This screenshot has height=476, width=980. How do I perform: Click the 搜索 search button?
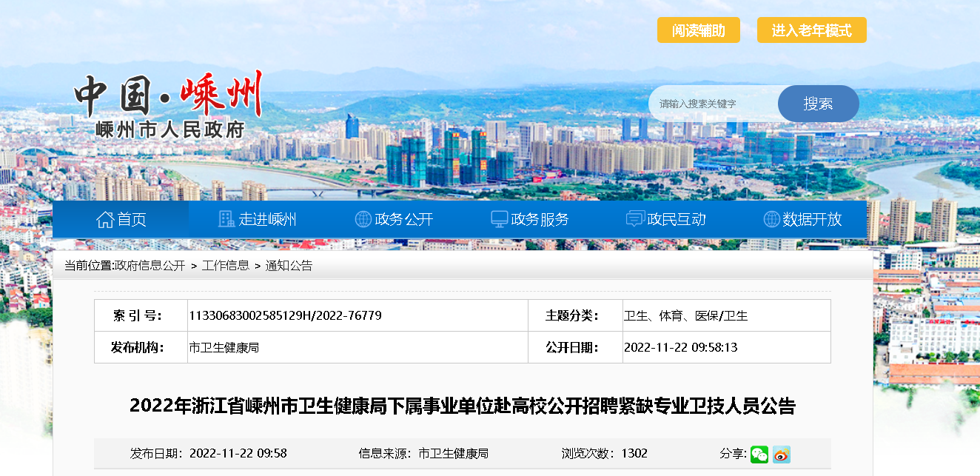pos(819,104)
